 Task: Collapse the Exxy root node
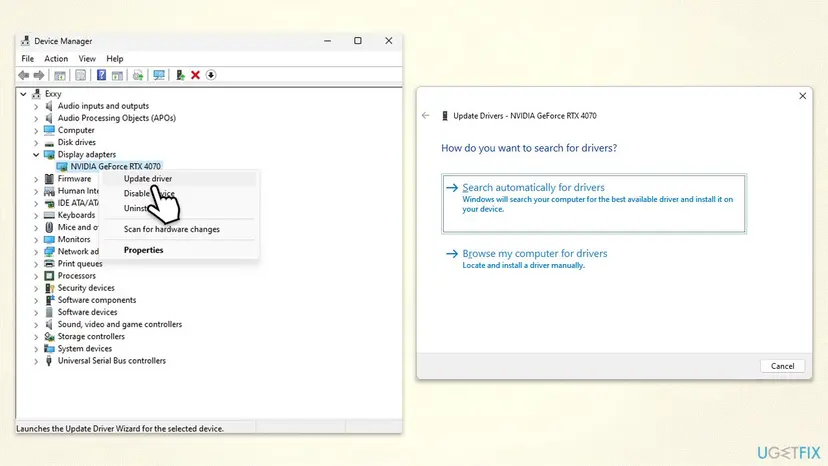coord(23,94)
